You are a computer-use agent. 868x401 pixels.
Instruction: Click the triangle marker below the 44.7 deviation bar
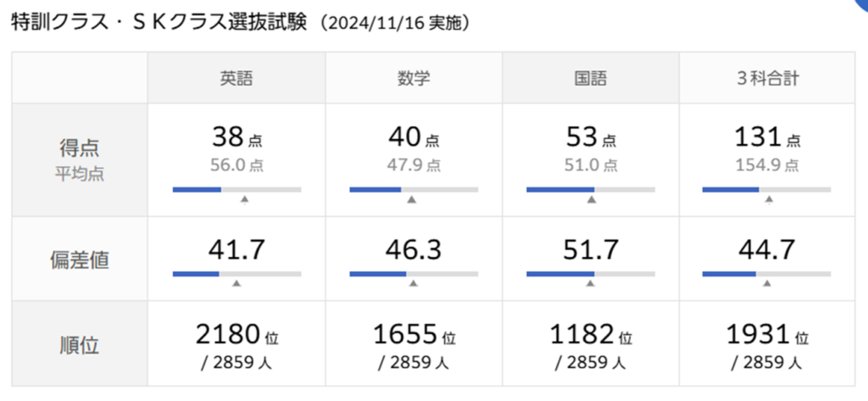click(768, 283)
